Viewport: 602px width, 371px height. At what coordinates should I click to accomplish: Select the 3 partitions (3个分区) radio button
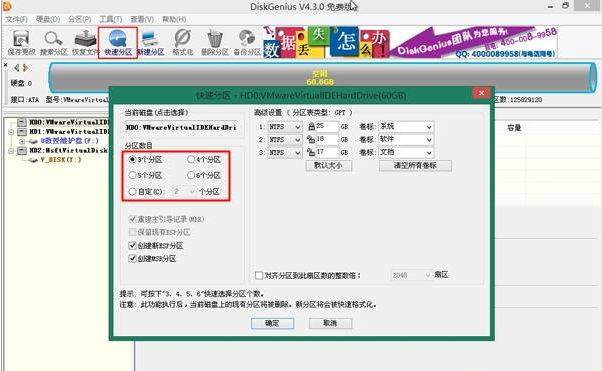point(132,159)
